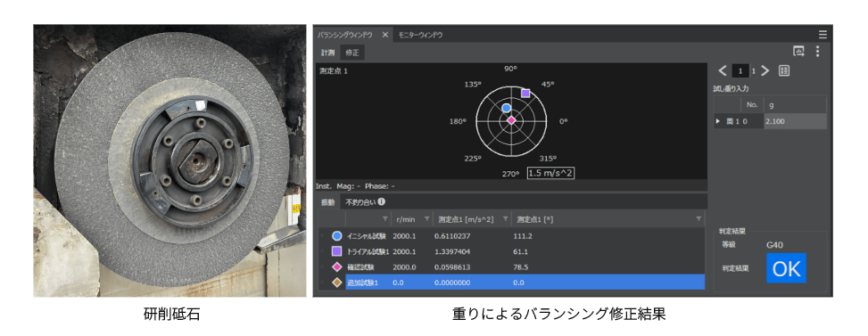Image resolution: width=868 pixels, height=336 pixels.
Task: Open the three-dot more options menu
Action: (x=818, y=52)
